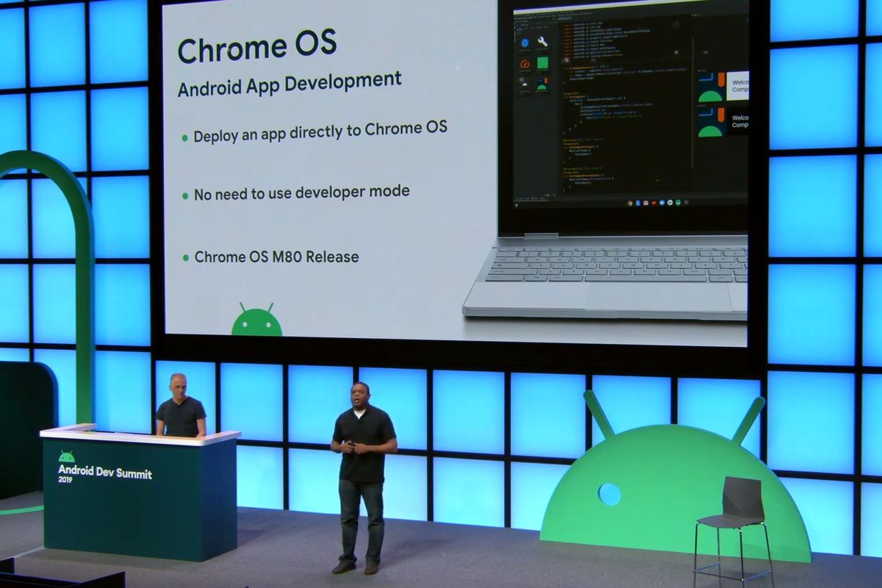Click 'No need to use developer mode'
This screenshot has height=588, width=882.
click(301, 193)
